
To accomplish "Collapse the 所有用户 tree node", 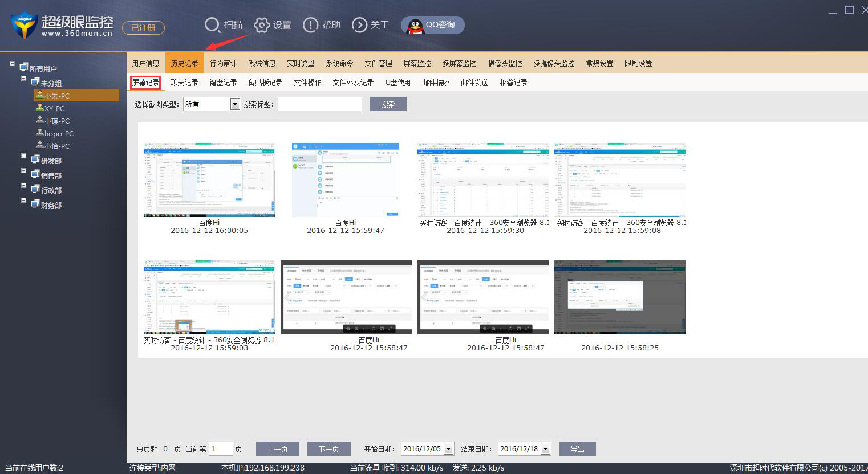I will [x=12, y=64].
